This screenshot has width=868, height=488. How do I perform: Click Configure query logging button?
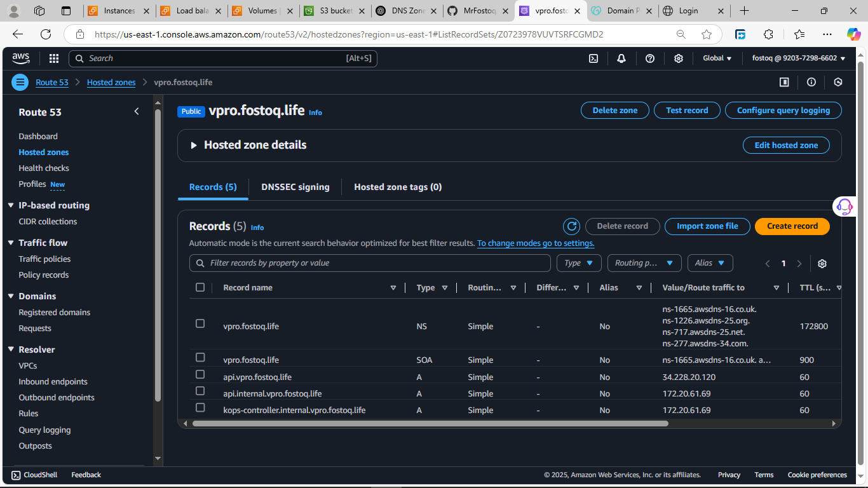[x=783, y=111]
